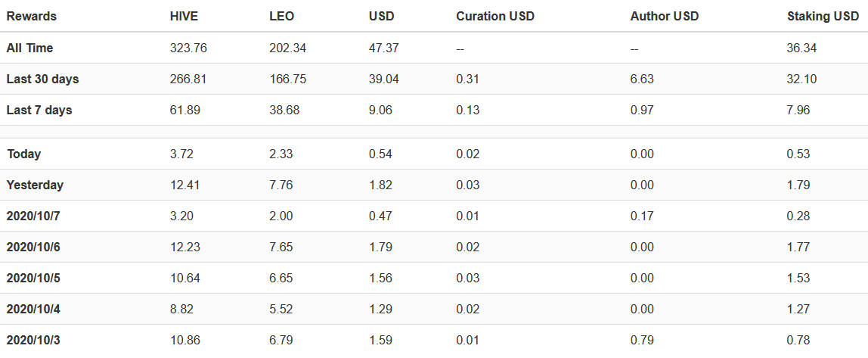Image resolution: width=868 pixels, height=358 pixels.
Task: Click the Staking USD column header
Action: point(823,17)
